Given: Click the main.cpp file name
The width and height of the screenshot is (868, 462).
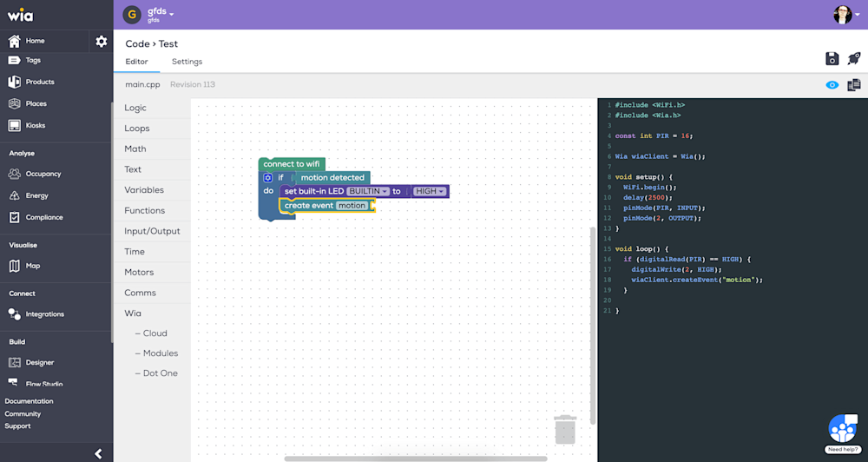Looking at the screenshot, I should click(x=142, y=85).
